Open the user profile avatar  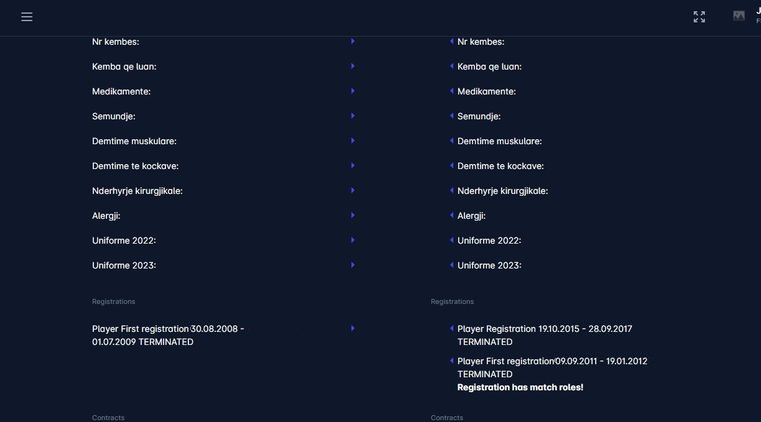pyautogui.click(x=739, y=16)
